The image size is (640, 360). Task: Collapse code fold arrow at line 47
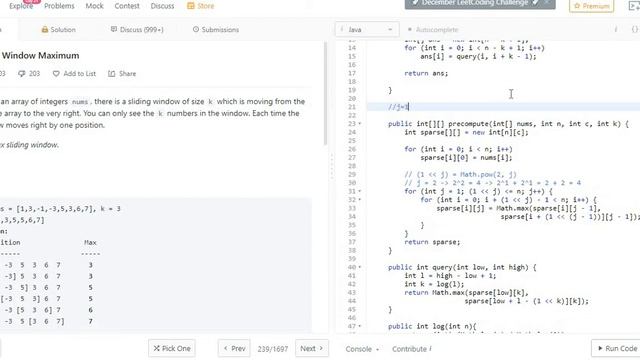(360, 327)
